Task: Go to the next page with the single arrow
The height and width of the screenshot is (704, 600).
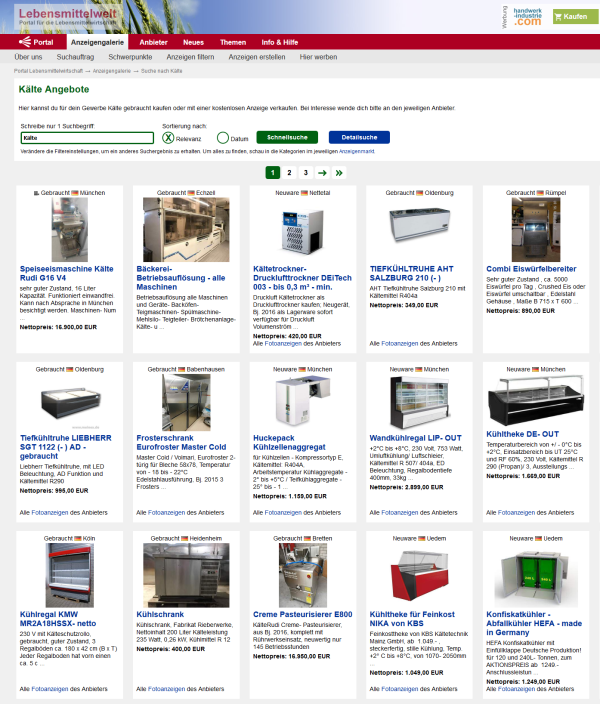Action: coord(322,173)
